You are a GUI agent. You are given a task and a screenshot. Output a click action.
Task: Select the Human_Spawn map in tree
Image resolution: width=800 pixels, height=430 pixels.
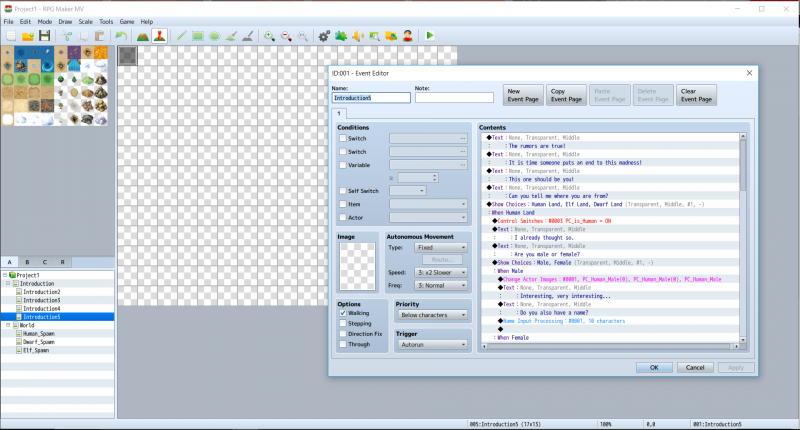point(39,334)
